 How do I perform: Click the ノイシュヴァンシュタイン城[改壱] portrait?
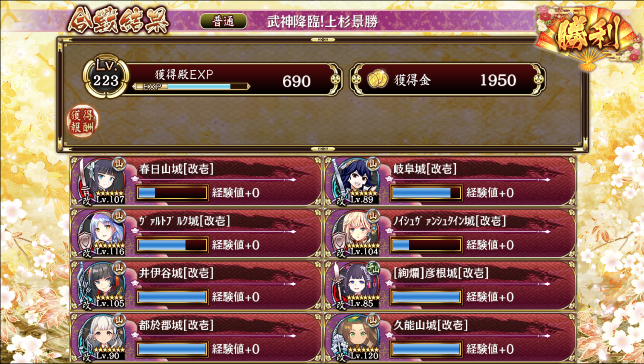click(356, 233)
